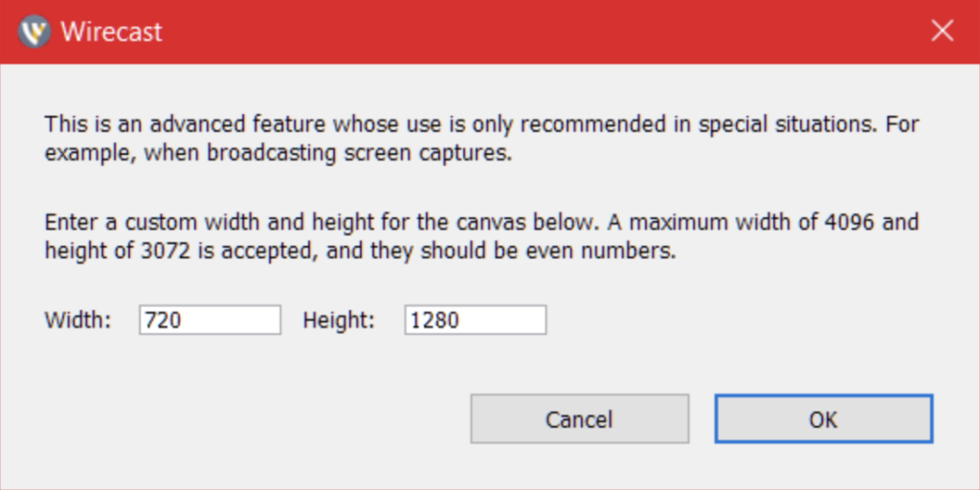
Task: Click the 1280 value in the Height box
Action: (435, 320)
